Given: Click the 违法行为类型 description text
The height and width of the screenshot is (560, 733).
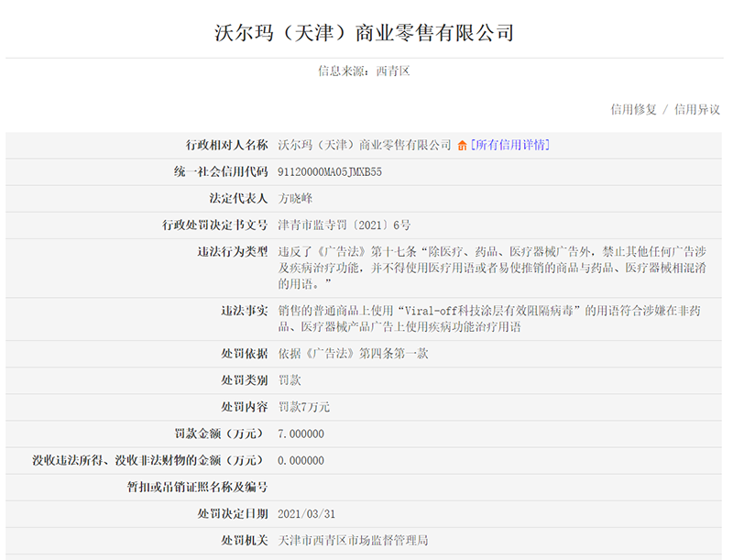Looking at the screenshot, I should pyautogui.click(x=492, y=268).
